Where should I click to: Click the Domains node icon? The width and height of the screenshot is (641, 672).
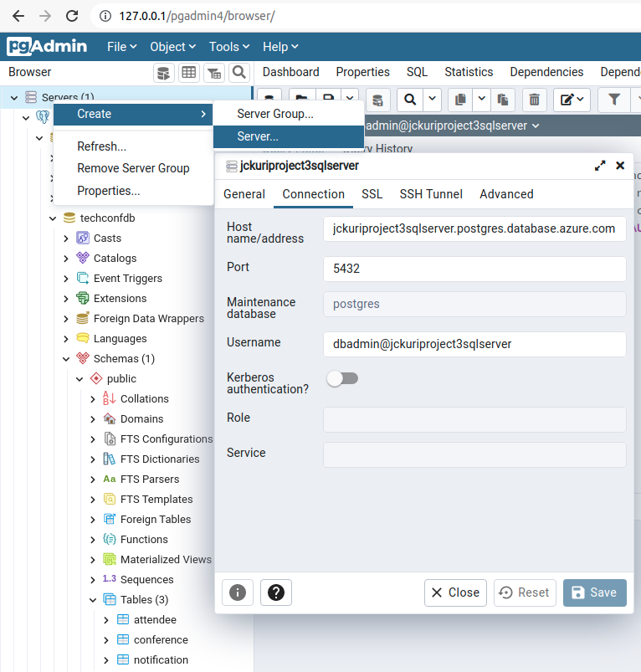[110, 418]
